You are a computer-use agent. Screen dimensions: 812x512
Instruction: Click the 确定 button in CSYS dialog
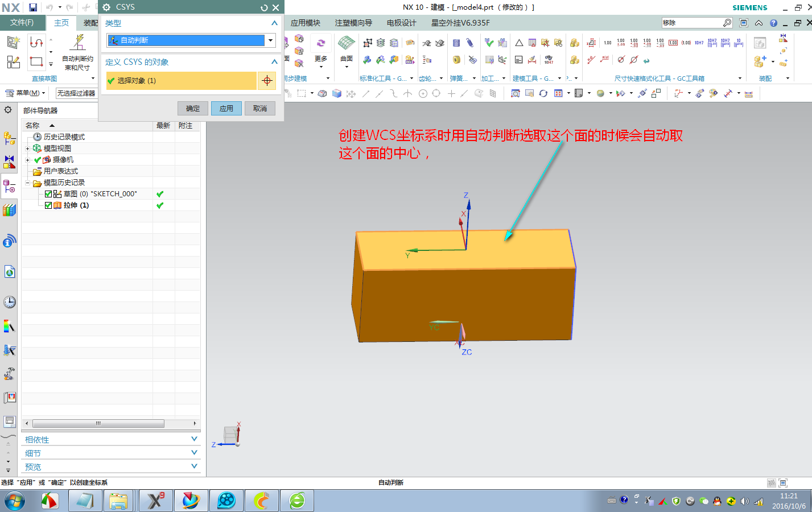(x=193, y=109)
